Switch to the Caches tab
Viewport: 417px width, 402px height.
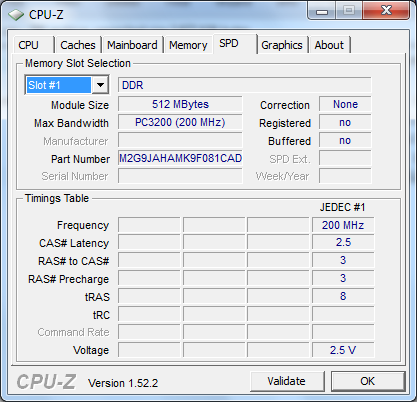click(78, 45)
